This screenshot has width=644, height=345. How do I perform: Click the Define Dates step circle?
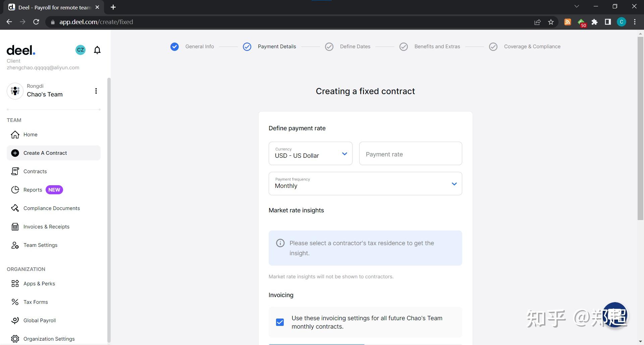(329, 47)
